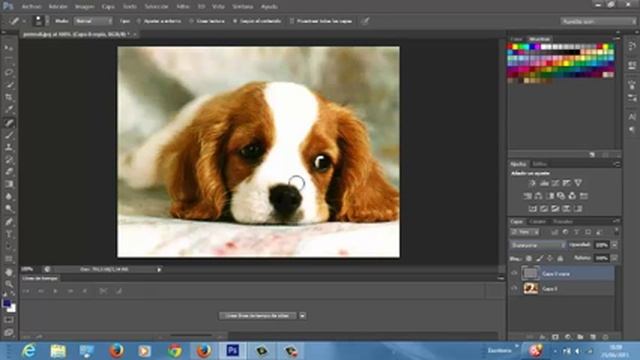Set the background color swatch

[x=13, y=309]
